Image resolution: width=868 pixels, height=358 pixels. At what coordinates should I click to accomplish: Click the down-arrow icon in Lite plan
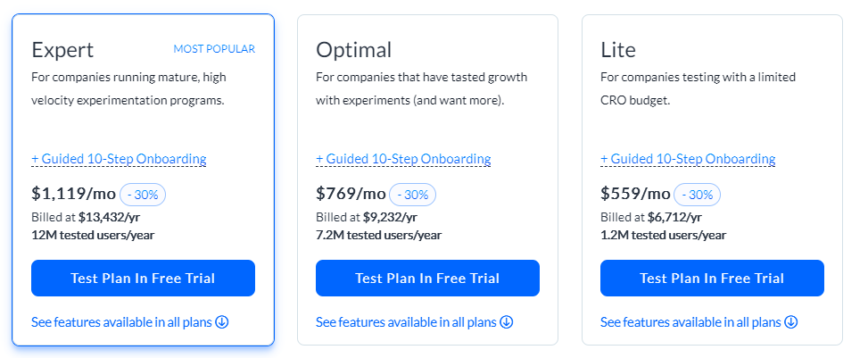tap(791, 321)
